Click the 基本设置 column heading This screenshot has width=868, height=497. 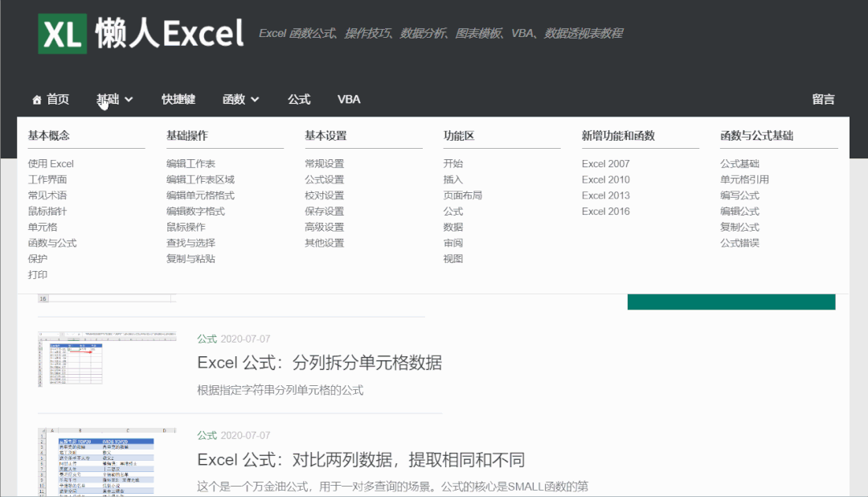[325, 135]
